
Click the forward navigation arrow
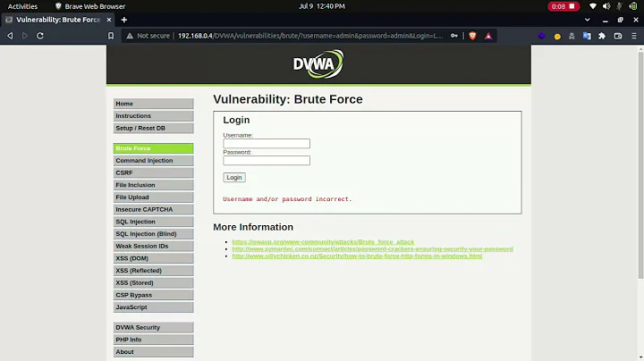click(x=25, y=36)
